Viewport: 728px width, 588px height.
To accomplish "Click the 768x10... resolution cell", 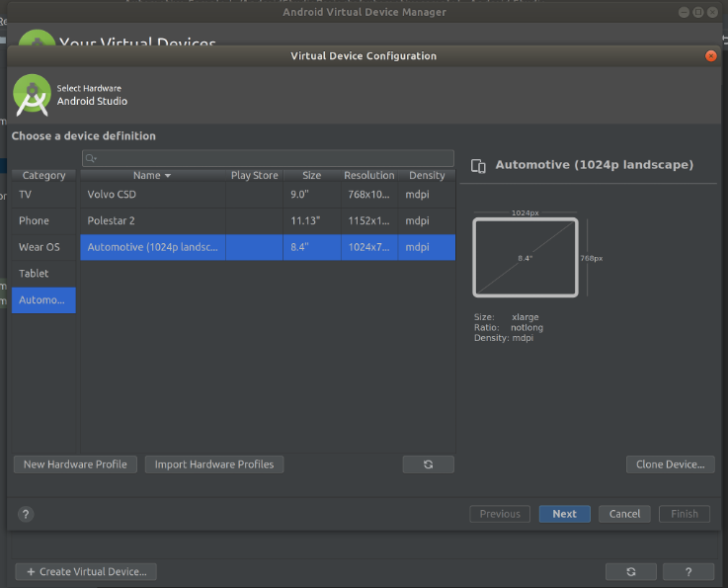I will 369,195.
